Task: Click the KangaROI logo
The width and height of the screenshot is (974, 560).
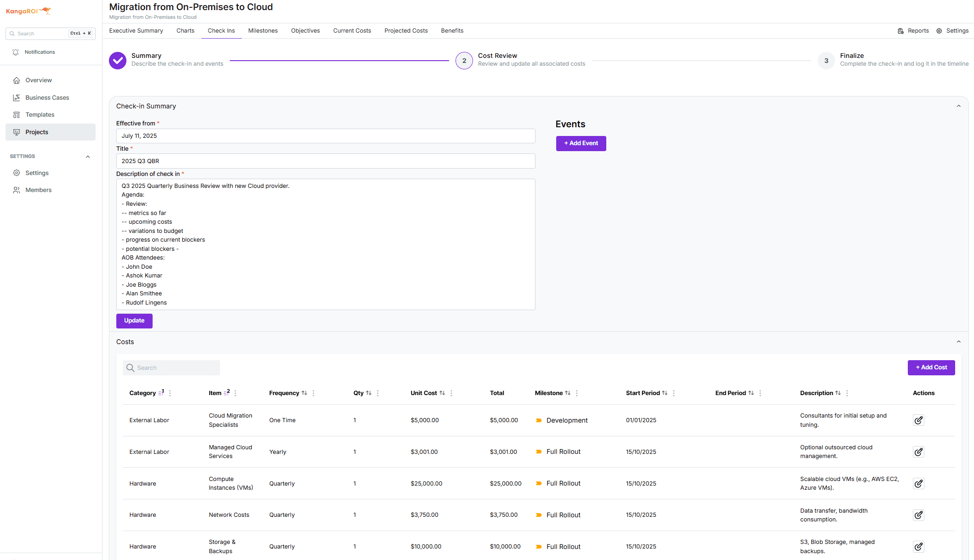Action: 28,11
